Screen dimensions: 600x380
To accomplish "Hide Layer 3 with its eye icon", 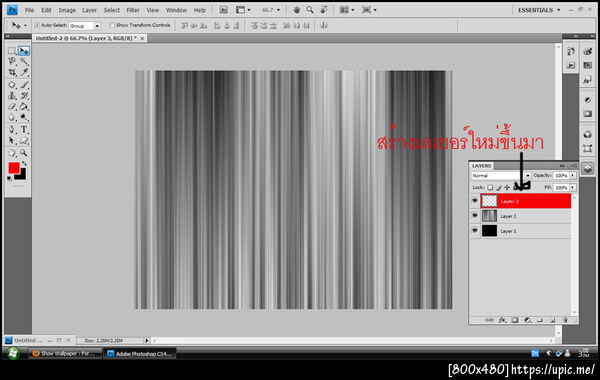I will [x=475, y=201].
